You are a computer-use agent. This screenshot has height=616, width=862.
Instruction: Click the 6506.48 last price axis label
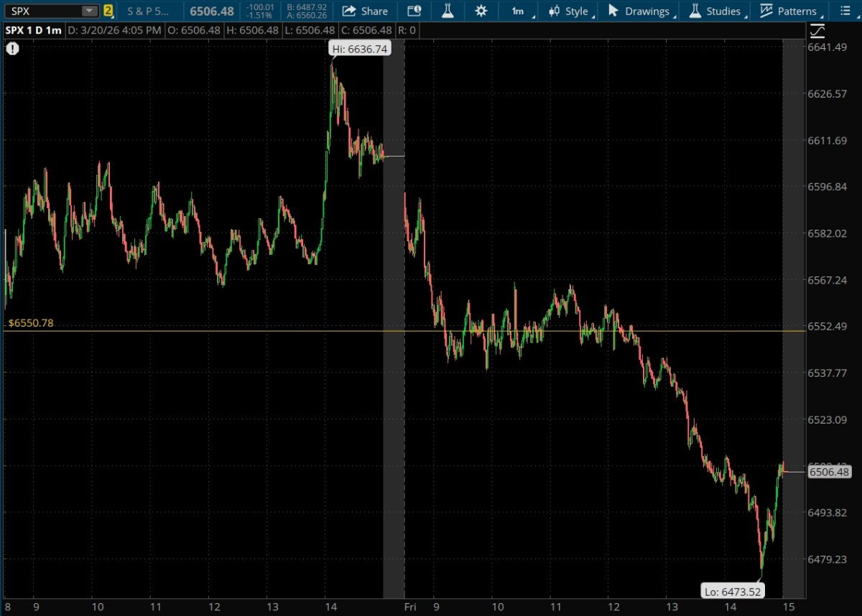pyautogui.click(x=830, y=472)
